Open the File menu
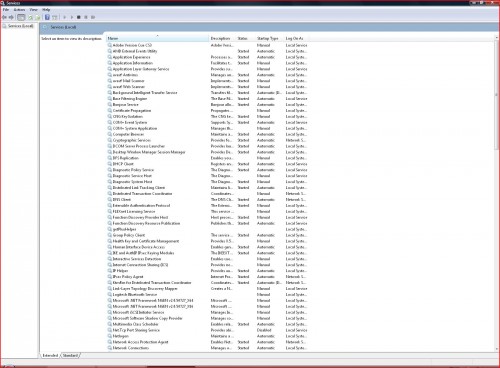Image resolution: width=500 pixels, height=368 pixels. coord(6,10)
